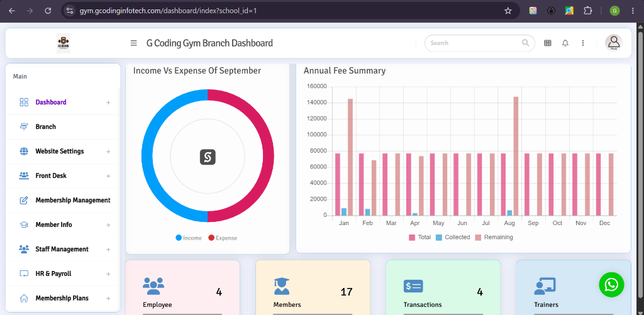Focus the header Search input field
This screenshot has width=644, height=315.
pyautogui.click(x=480, y=43)
